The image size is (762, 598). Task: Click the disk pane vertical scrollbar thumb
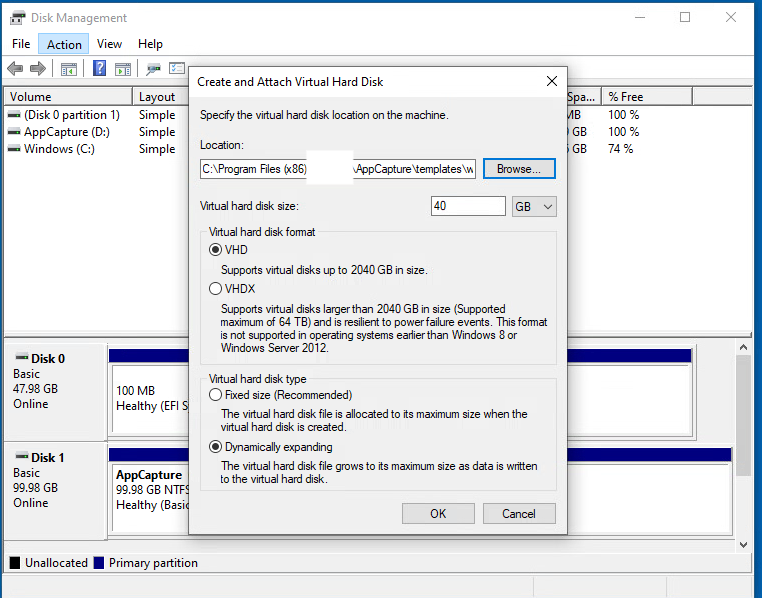[743, 415]
